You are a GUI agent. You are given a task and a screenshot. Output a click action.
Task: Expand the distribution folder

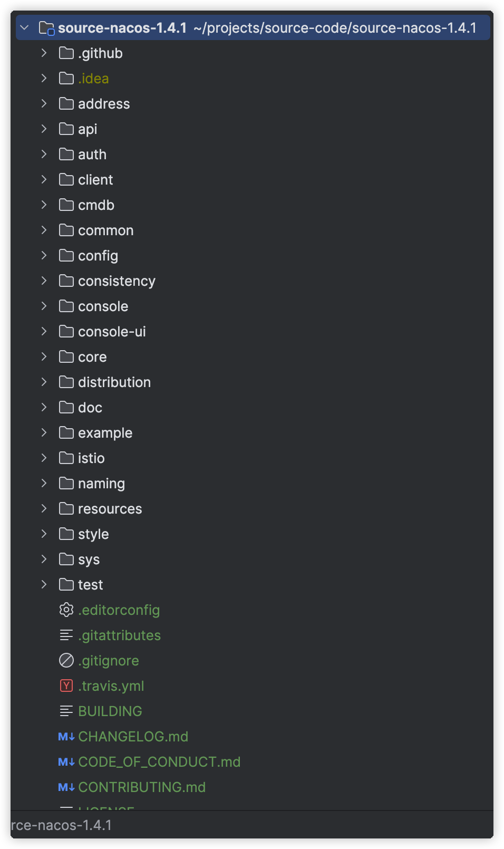click(x=44, y=382)
